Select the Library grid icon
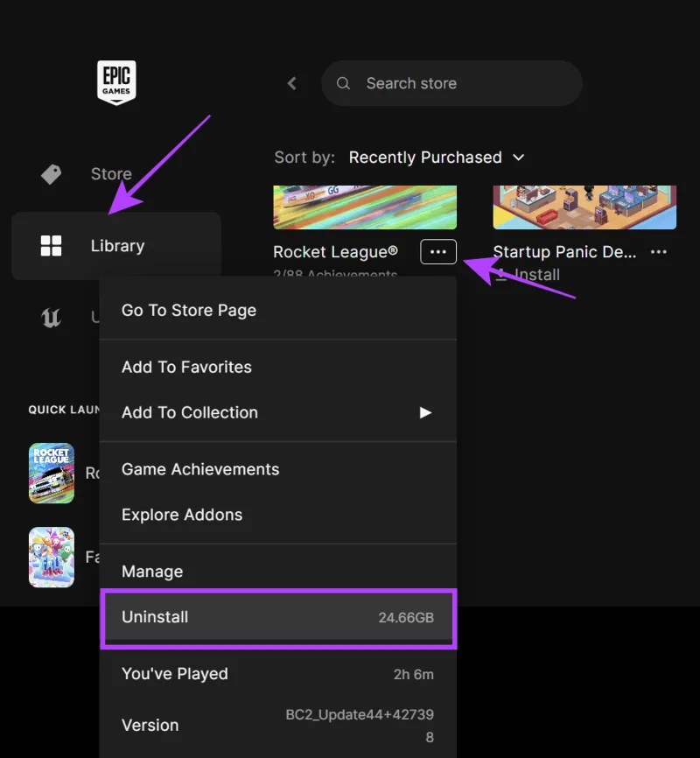 tap(52, 246)
